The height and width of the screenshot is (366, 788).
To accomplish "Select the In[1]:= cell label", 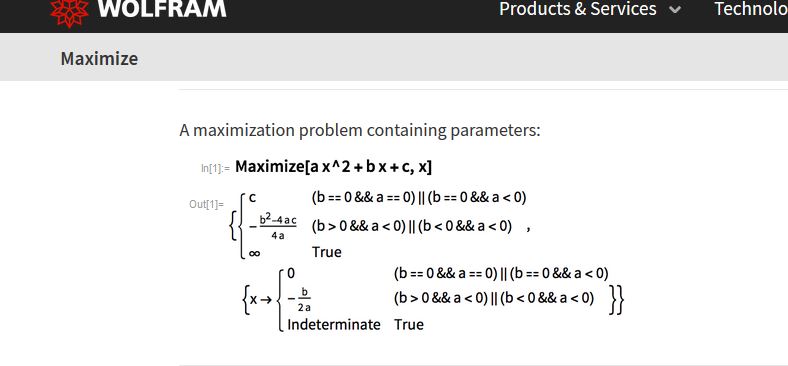I will pos(216,168).
